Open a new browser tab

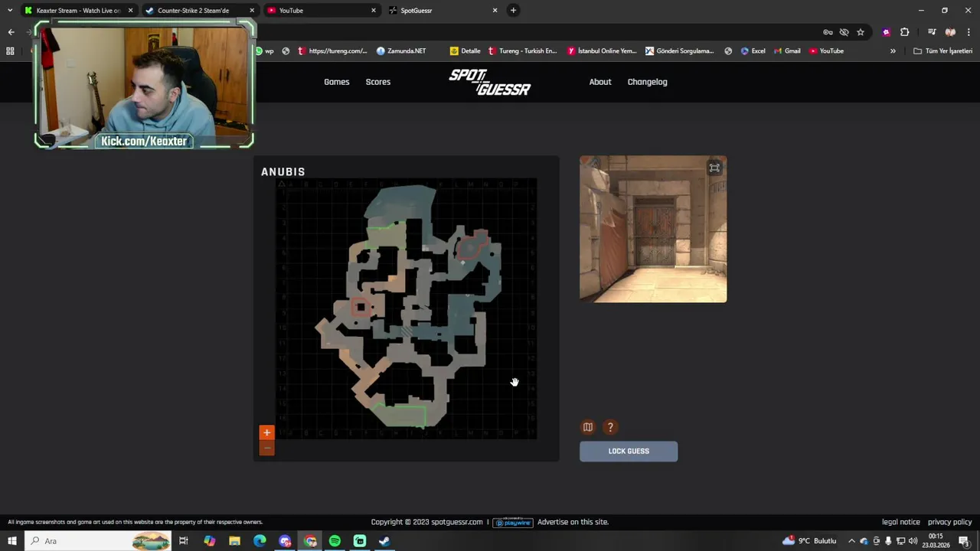coord(513,10)
